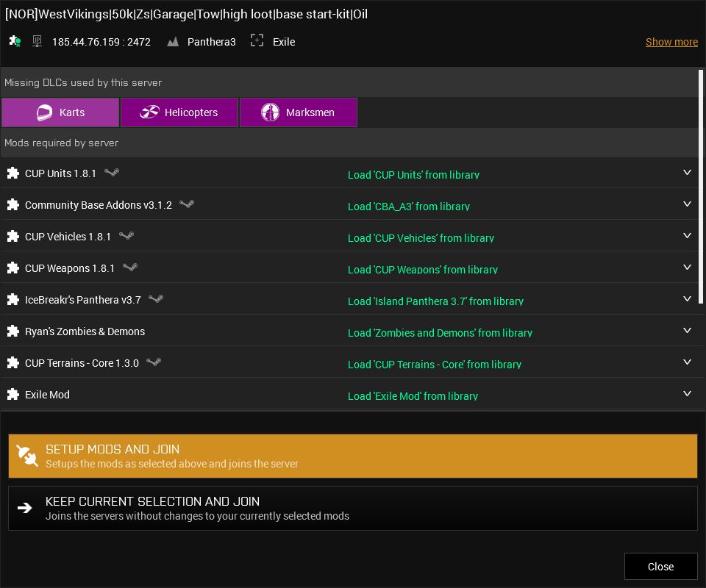The width and height of the screenshot is (706, 588).
Task: Expand the CUP Weapons mod row chevron
Action: [x=687, y=268]
